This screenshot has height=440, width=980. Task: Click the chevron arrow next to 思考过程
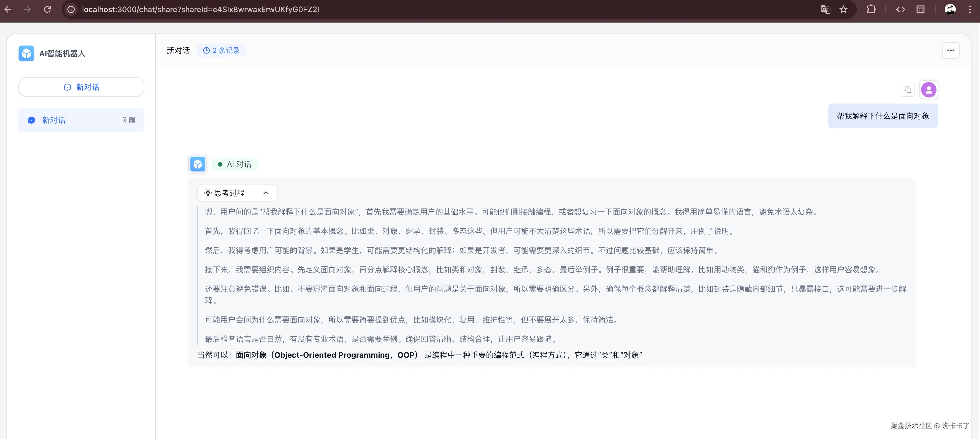tap(266, 193)
